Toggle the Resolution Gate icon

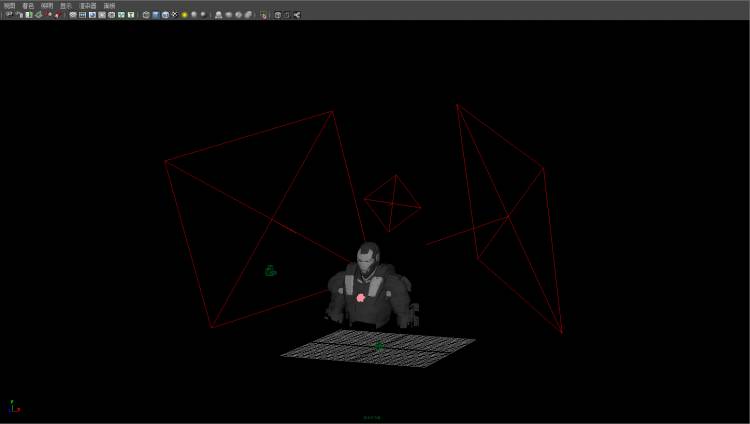[x=92, y=15]
